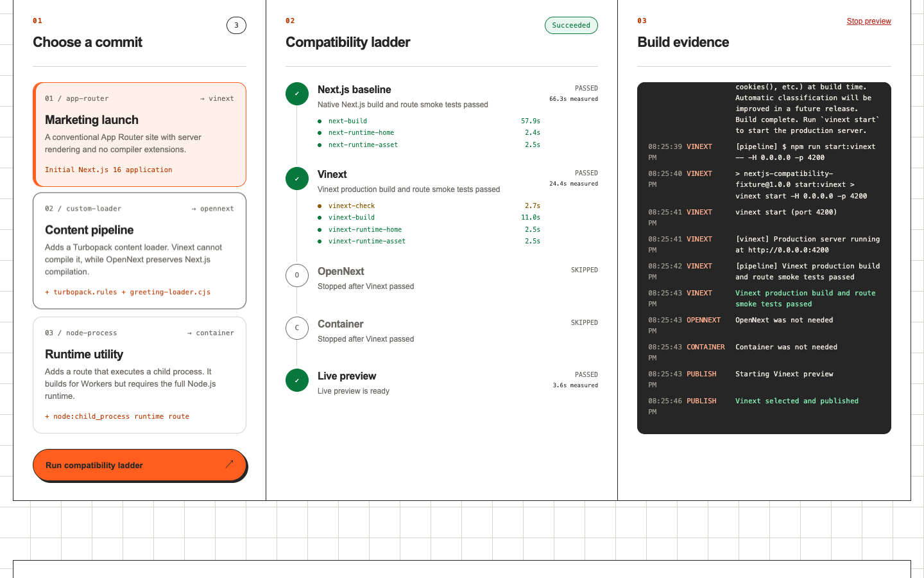Screen dimensions: 924x578
Task: Click the 'vinext start (port 4200)' log line
Action: click(x=786, y=212)
